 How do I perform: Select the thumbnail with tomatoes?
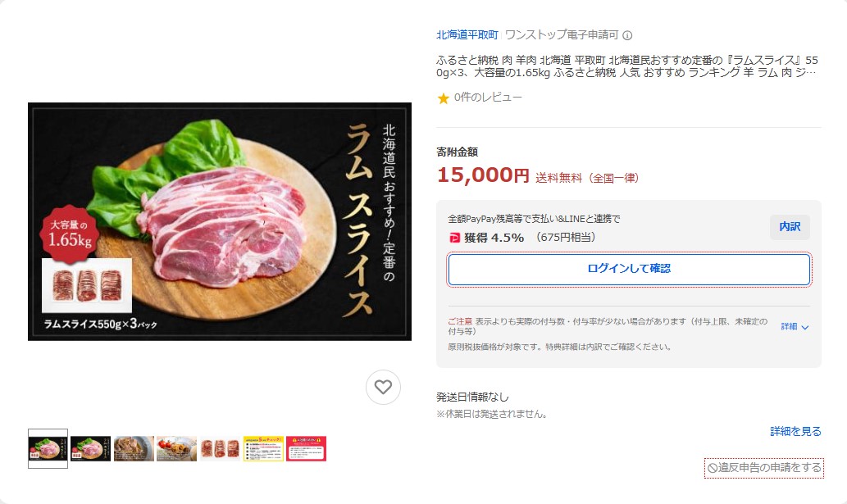(x=176, y=448)
